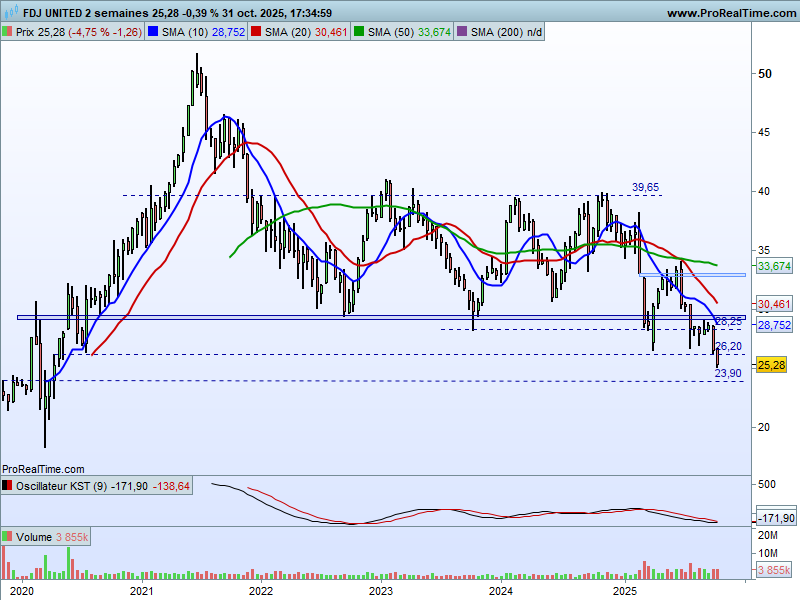The width and height of the screenshot is (800, 600).
Task: Click the www.ProRealTime.com link at top right
Action: point(731,13)
